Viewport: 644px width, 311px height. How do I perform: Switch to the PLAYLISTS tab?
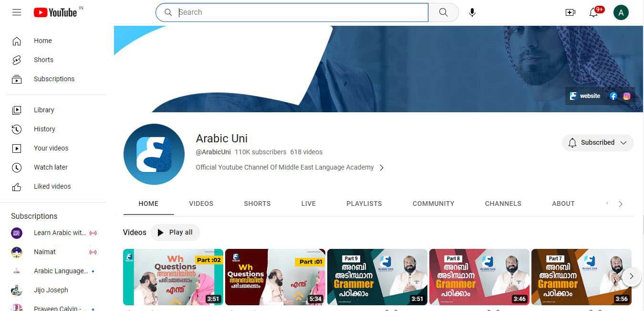(364, 204)
